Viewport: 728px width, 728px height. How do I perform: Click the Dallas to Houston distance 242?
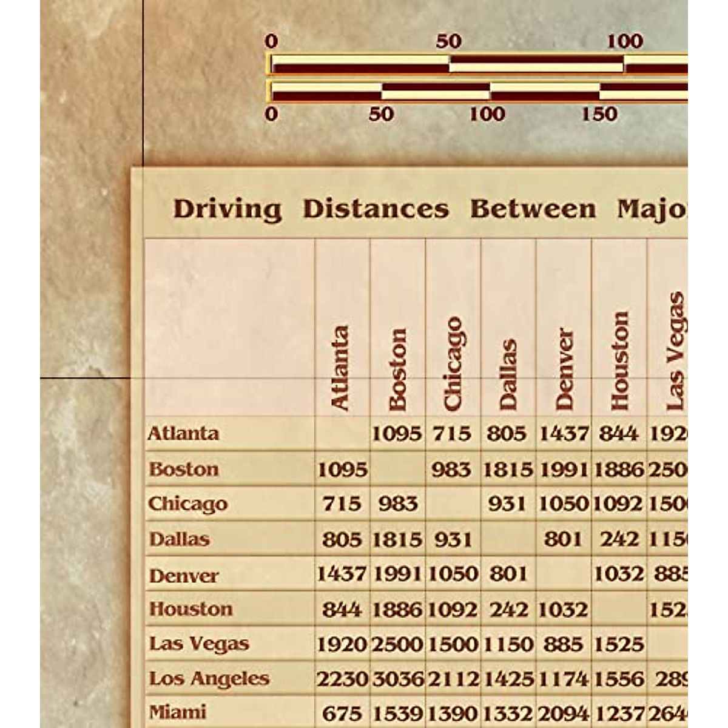click(619, 539)
